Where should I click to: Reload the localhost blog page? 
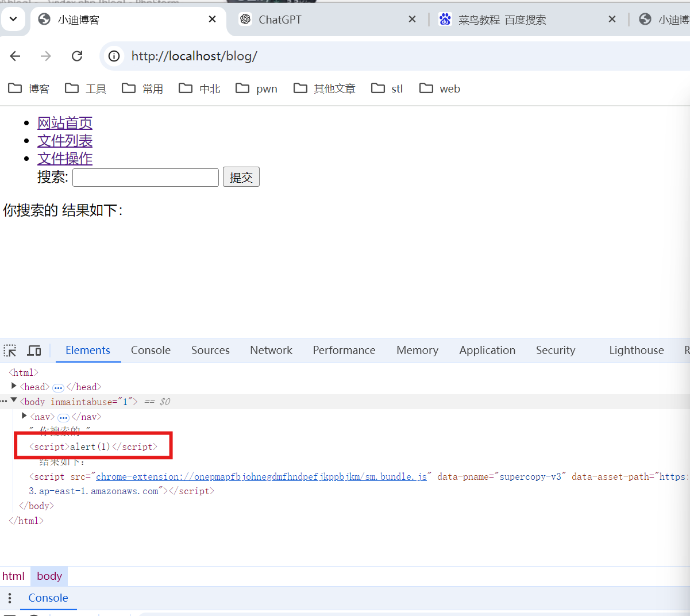tap(77, 56)
